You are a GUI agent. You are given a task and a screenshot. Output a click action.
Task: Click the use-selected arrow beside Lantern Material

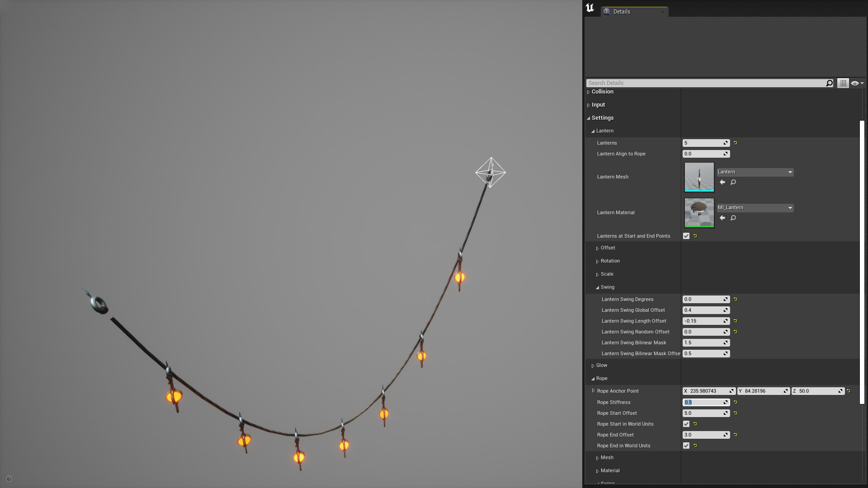click(x=722, y=218)
